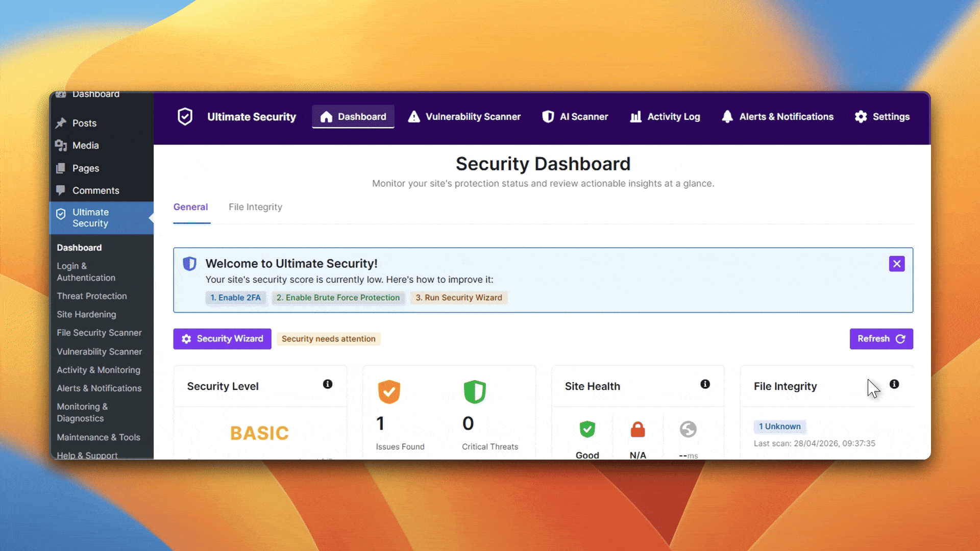This screenshot has height=551, width=980.
Task: Click the red padlock N/A icon
Action: click(x=638, y=429)
